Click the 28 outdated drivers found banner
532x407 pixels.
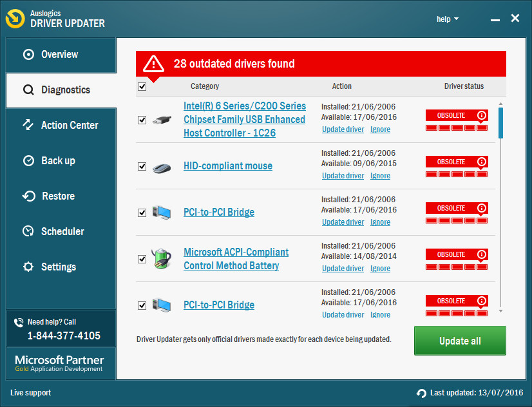click(x=321, y=64)
